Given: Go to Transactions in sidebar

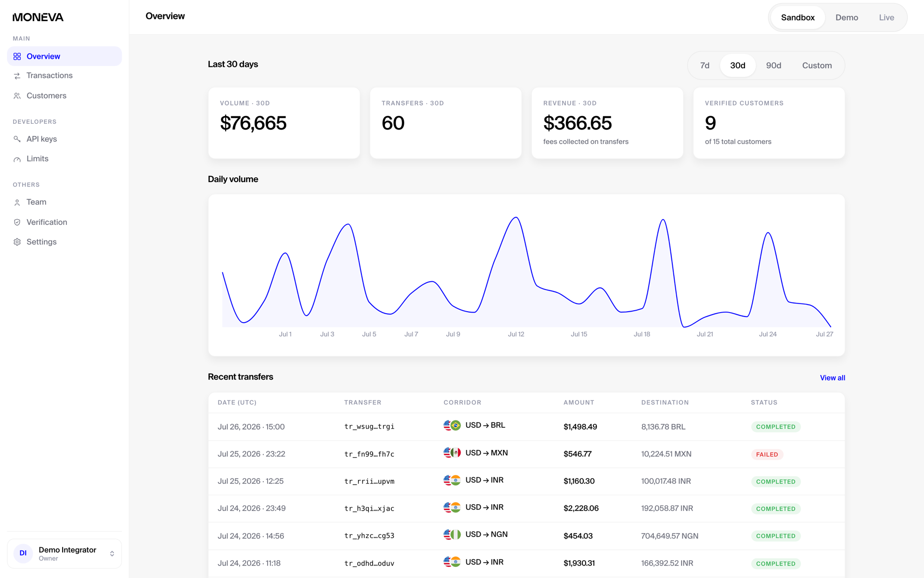Looking at the screenshot, I should [x=64, y=76].
